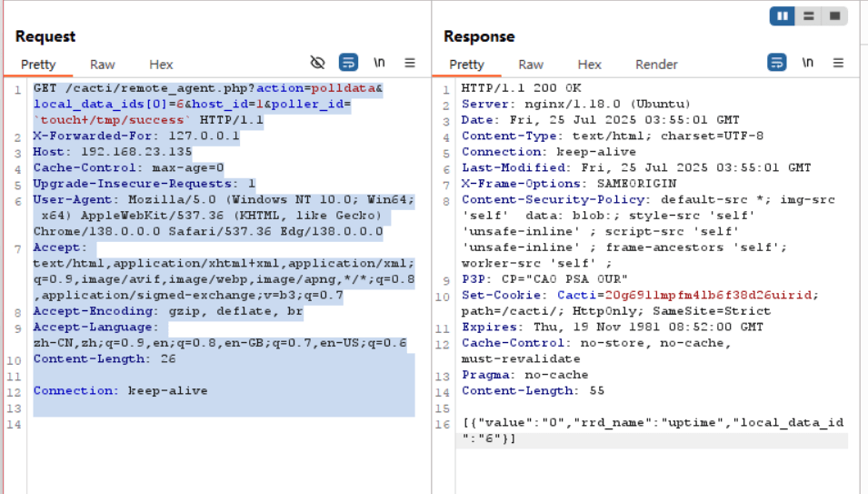The width and height of the screenshot is (868, 494).
Task: Switch to Hex tab in Request
Action: tap(161, 65)
